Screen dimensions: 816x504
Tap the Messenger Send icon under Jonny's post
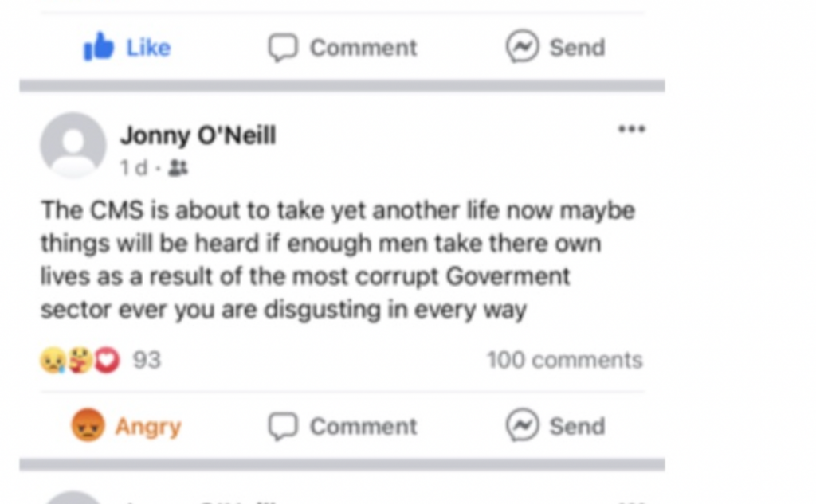click(x=522, y=427)
